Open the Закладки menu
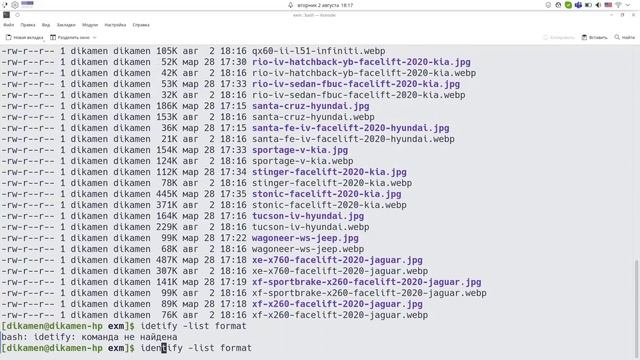Screen dimensions: 640x360 [x=66, y=25]
